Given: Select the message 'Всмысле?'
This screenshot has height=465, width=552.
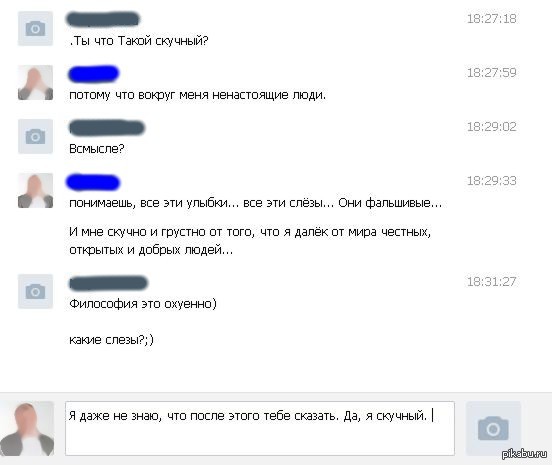Looking at the screenshot, I should pos(97,149).
